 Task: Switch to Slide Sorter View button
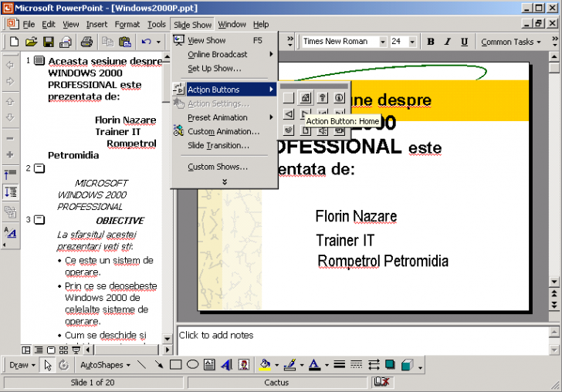[63, 350]
